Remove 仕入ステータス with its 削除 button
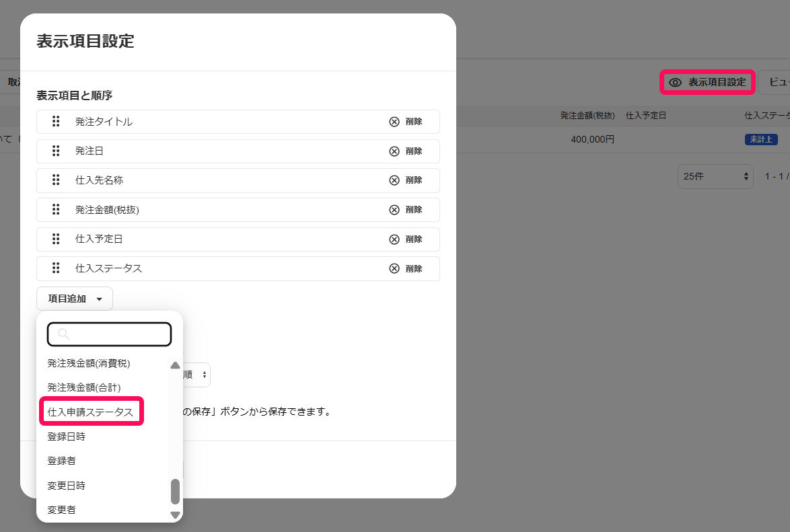Image resolution: width=790 pixels, height=532 pixels. [x=406, y=268]
